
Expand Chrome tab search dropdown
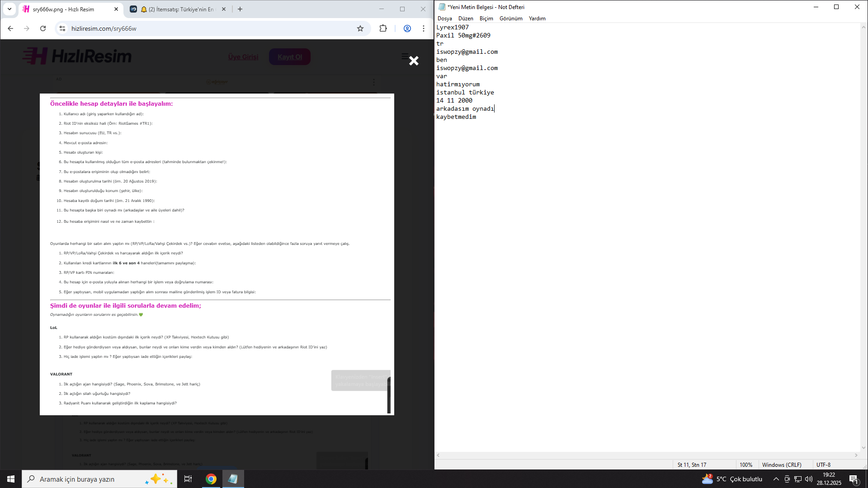pos(9,9)
